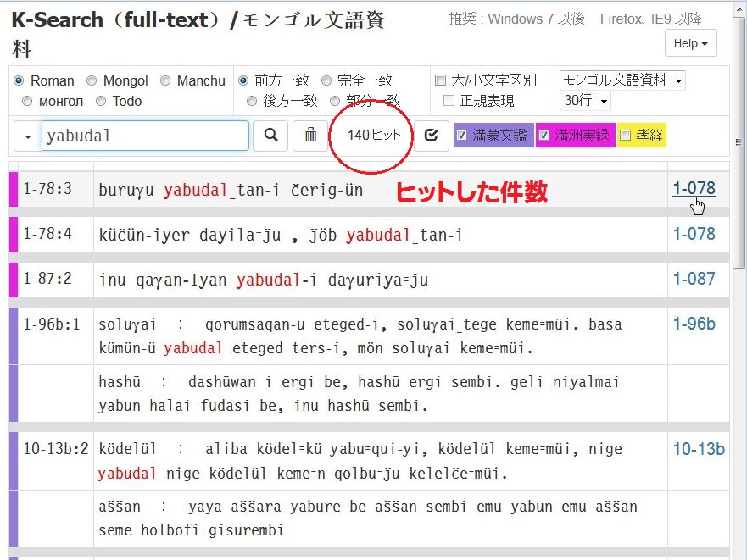
Task: Click the check-all toggle icon button
Action: (x=432, y=136)
